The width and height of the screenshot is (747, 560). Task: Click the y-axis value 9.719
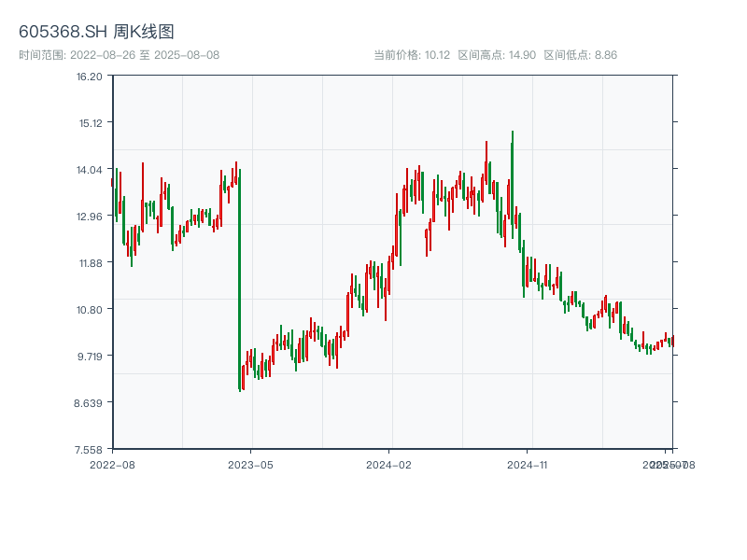tap(90, 357)
